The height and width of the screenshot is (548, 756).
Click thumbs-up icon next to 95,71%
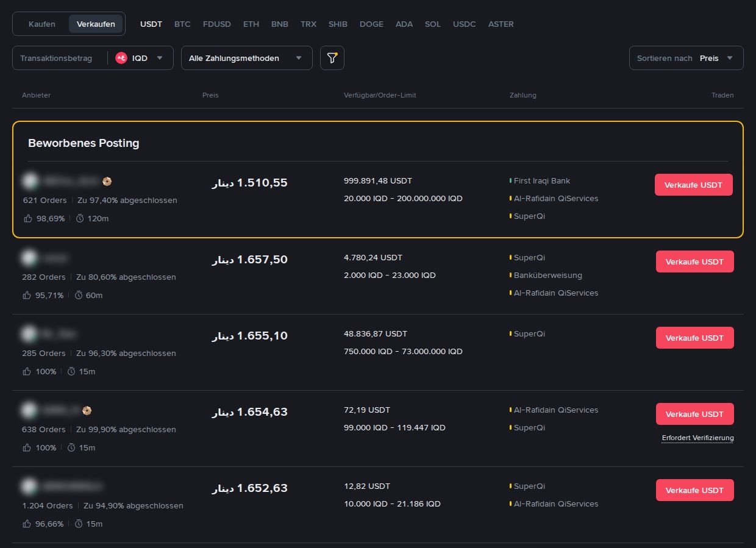click(27, 295)
